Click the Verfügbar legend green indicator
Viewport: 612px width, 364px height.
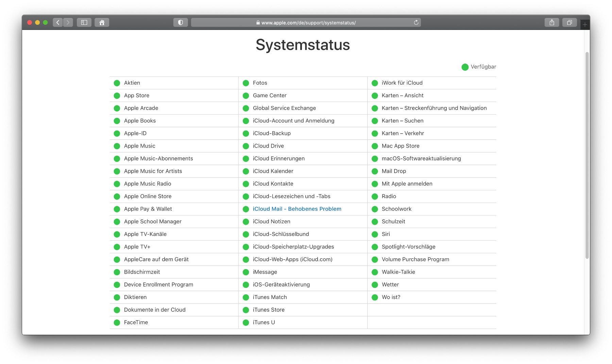coord(465,67)
